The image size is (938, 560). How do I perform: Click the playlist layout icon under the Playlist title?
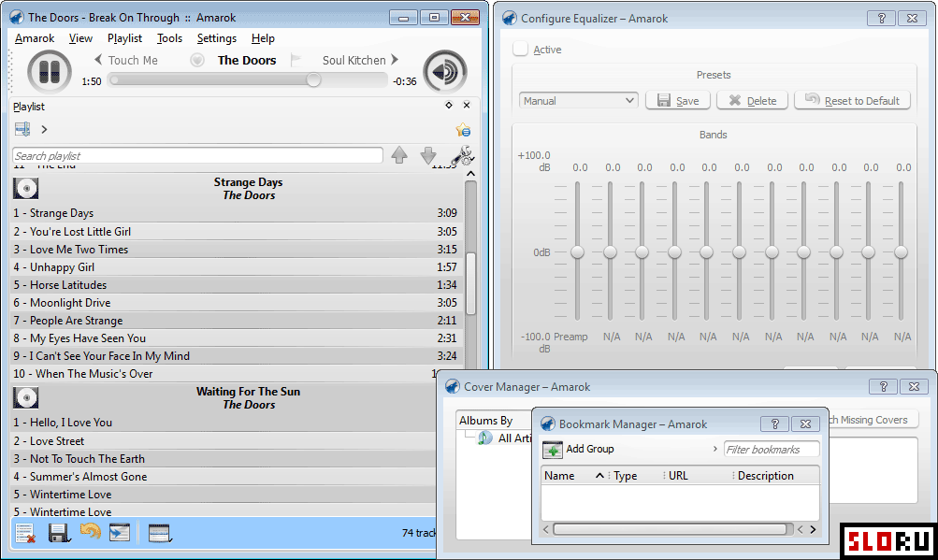click(x=22, y=129)
